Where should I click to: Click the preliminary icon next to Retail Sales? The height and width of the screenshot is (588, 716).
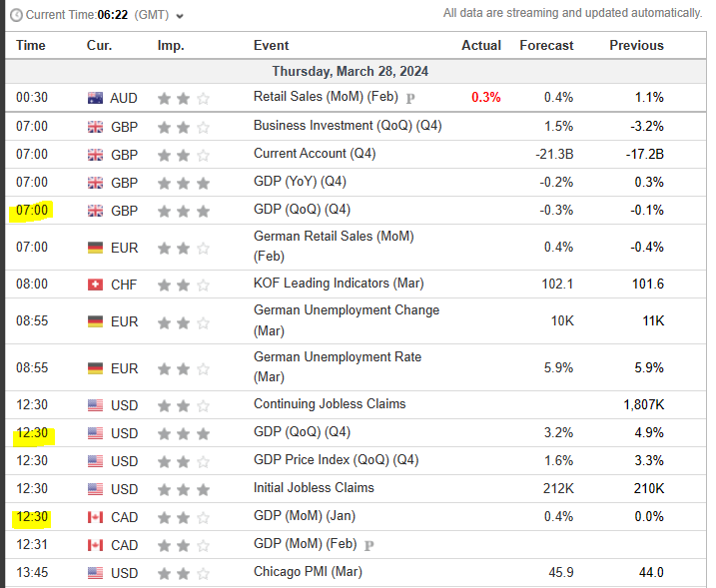411,98
